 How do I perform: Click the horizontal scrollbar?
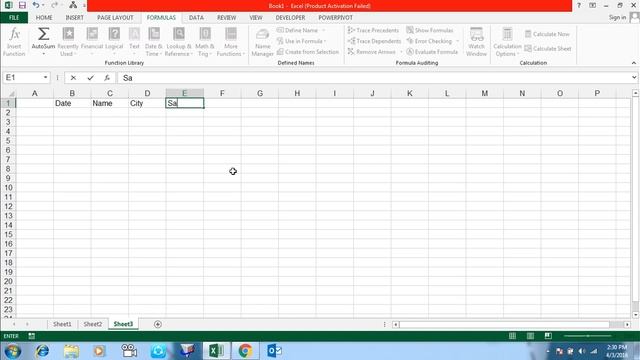[x=504, y=324]
